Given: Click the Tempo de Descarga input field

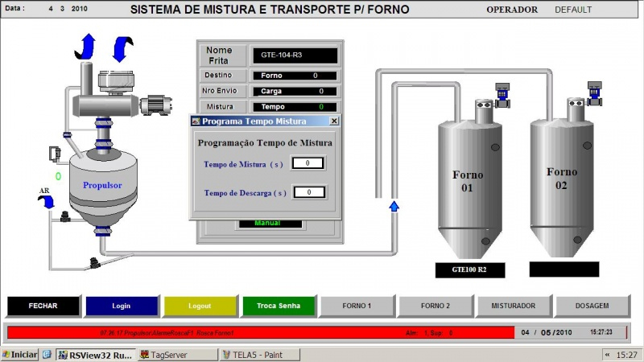Looking at the screenshot, I should [308, 192].
